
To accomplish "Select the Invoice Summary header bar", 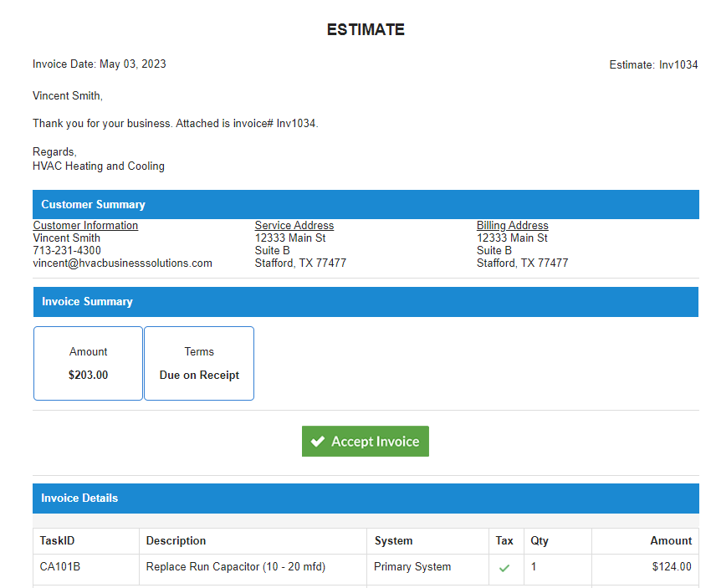I will click(366, 302).
